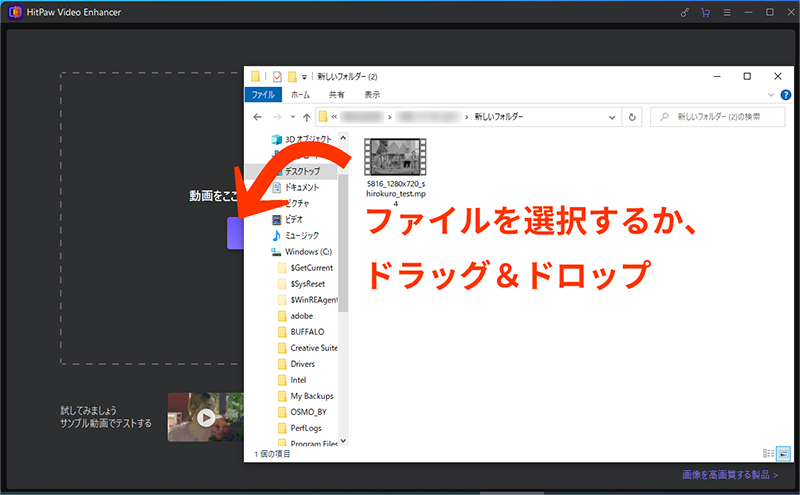Switch to large icons view layout icon
This screenshot has height=495, width=800.
(x=783, y=453)
